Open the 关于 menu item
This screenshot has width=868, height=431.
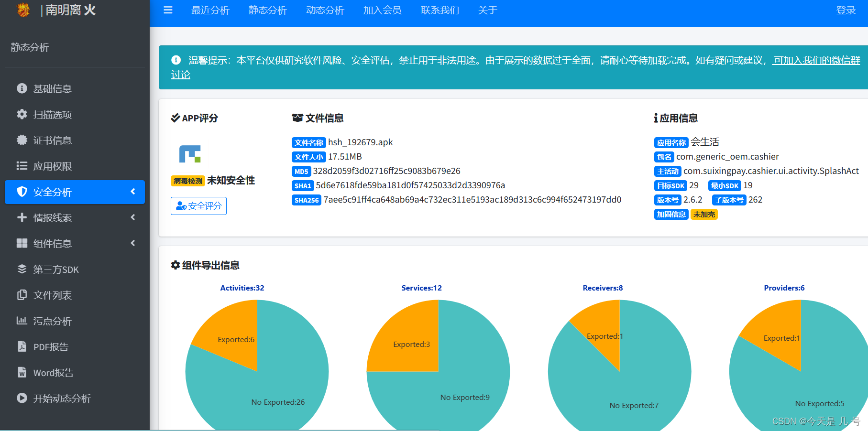tap(488, 11)
